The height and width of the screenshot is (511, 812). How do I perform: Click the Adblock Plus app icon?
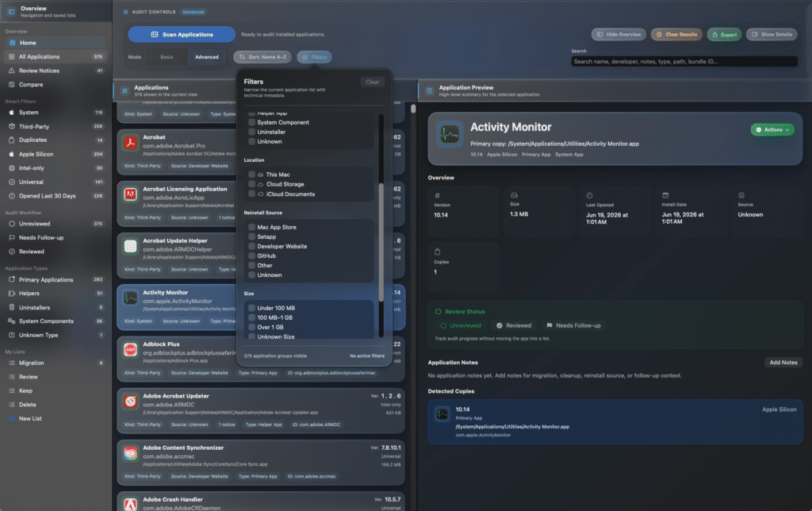click(x=131, y=349)
